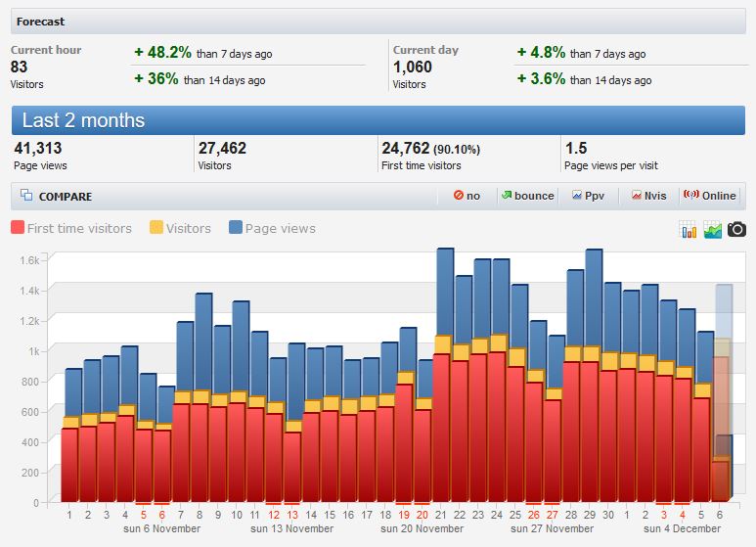Click the 'sun 20 November' axis label
This screenshot has height=547, width=756.
422,528
